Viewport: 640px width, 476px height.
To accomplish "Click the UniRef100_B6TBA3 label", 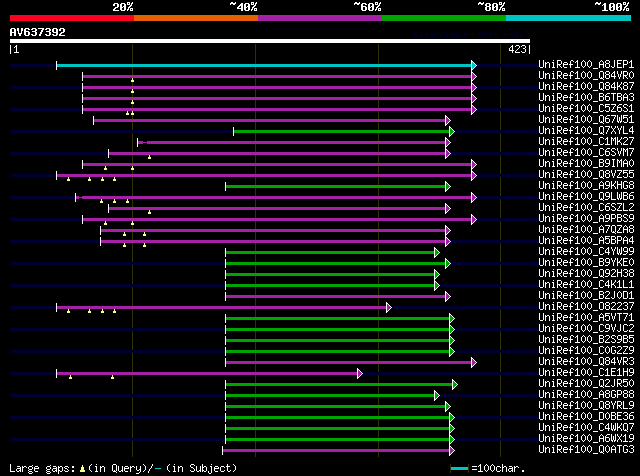I will [586, 98].
